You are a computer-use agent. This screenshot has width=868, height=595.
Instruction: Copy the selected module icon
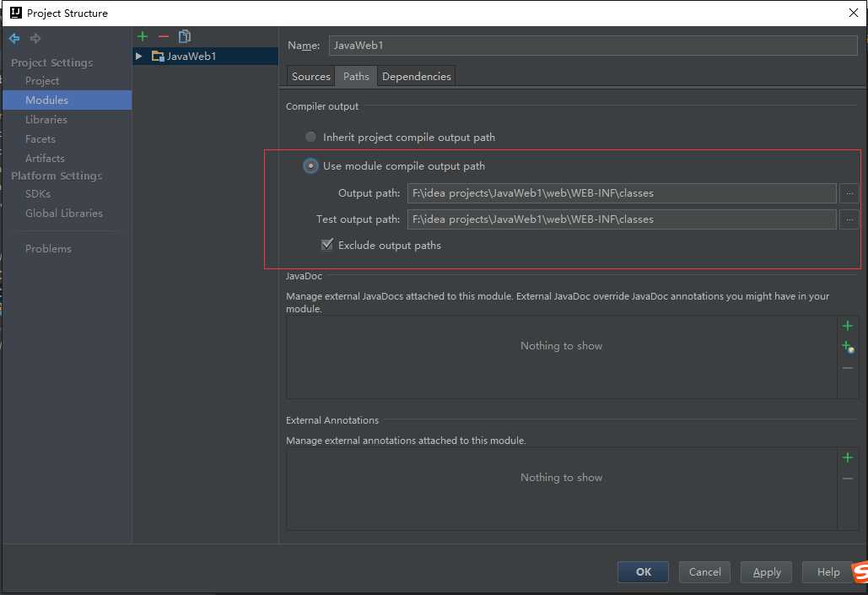[185, 36]
